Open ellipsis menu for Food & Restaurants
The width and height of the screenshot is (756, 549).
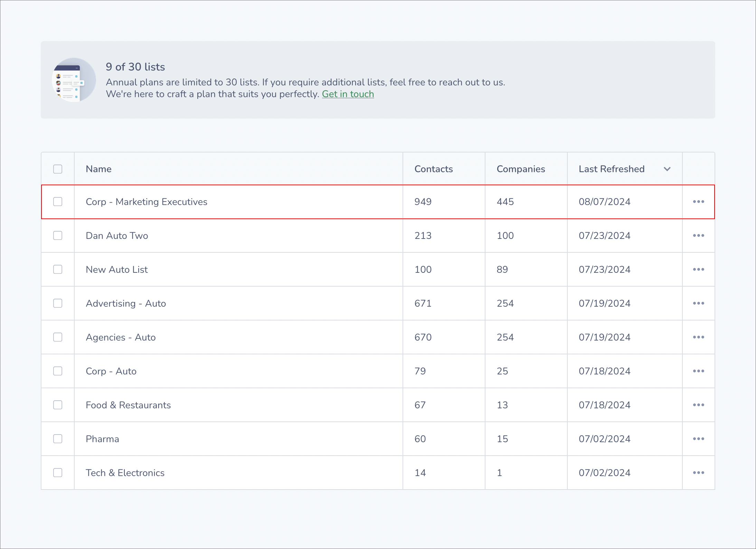[698, 405]
